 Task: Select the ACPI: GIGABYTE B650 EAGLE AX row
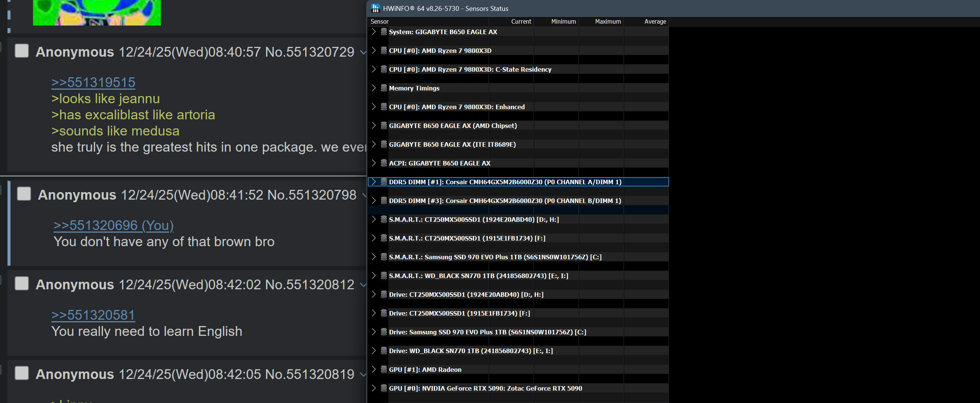pos(518,163)
